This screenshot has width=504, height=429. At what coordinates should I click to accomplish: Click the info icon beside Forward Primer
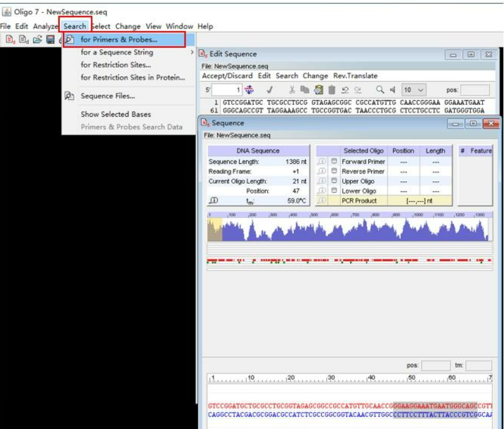tap(322, 161)
